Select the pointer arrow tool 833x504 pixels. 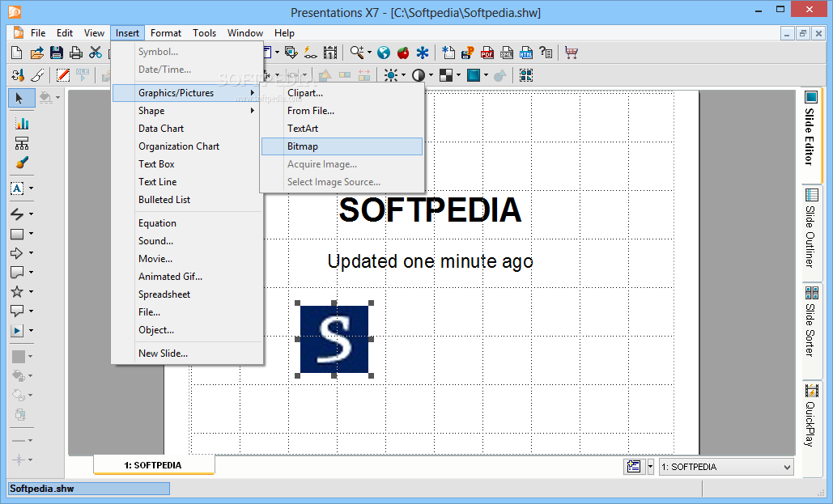pyautogui.click(x=20, y=98)
